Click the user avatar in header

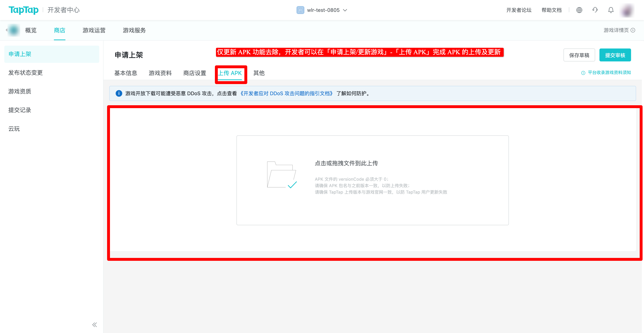pos(627,10)
